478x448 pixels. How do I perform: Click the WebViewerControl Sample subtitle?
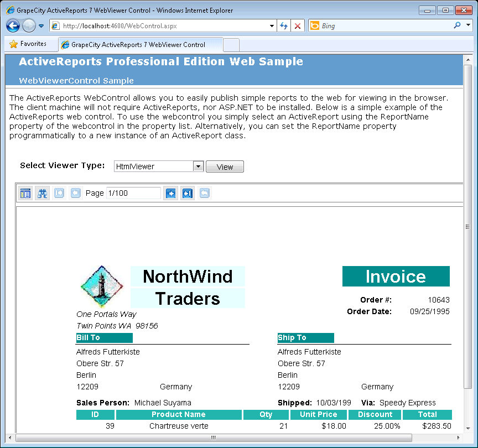click(76, 81)
